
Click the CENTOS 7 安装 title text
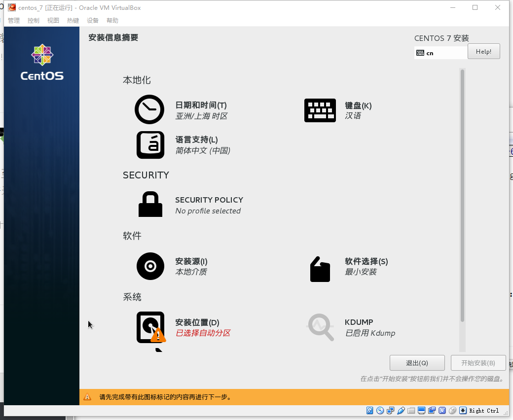(x=441, y=38)
